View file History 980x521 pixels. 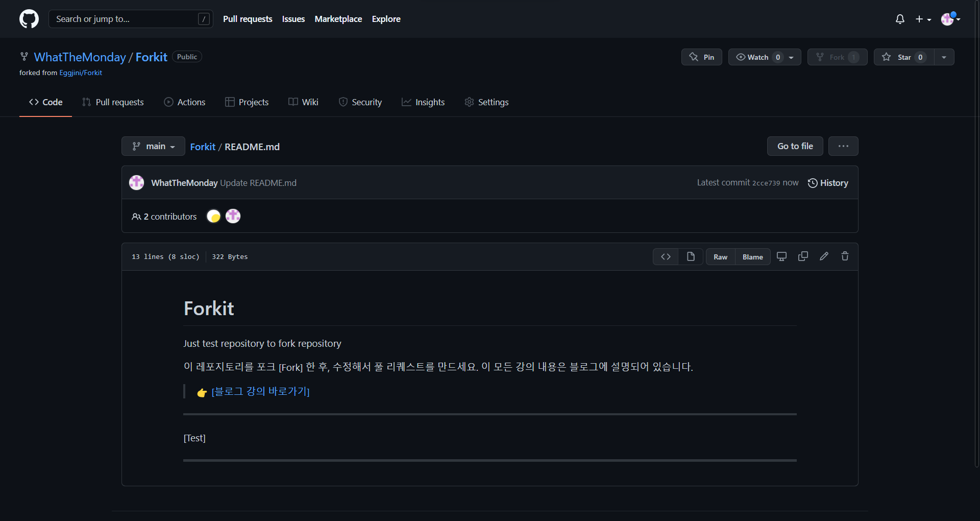828,183
